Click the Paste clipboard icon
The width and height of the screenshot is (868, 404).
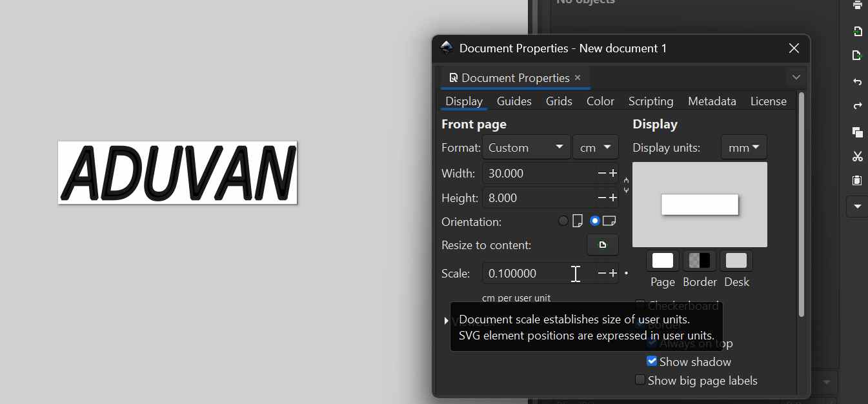pyautogui.click(x=858, y=181)
